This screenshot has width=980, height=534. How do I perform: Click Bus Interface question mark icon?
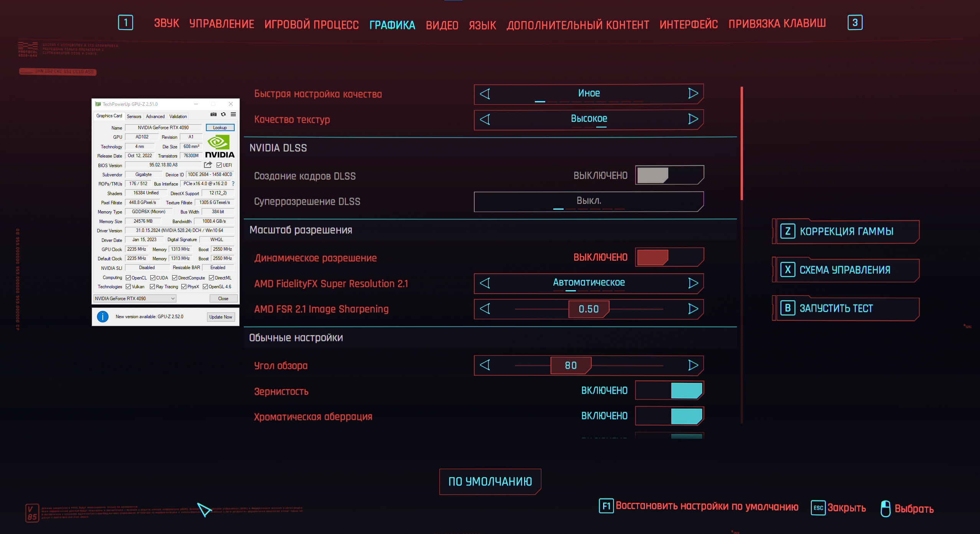[x=233, y=184]
